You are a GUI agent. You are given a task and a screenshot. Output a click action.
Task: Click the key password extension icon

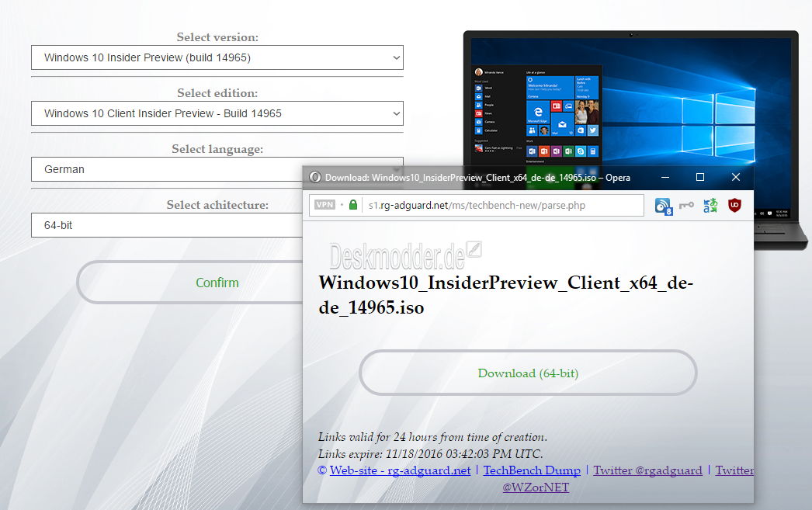coord(687,206)
